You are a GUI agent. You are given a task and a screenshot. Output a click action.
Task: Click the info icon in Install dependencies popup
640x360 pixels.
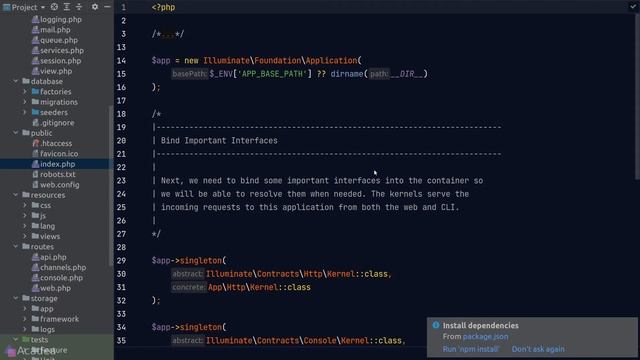click(436, 325)
